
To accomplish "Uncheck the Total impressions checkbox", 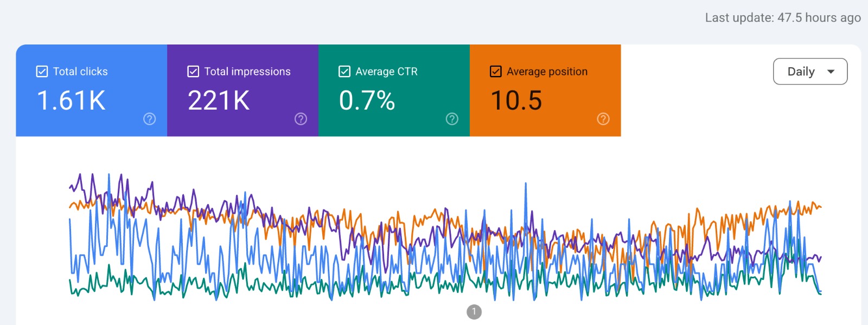I will click(x=193, y=72).
